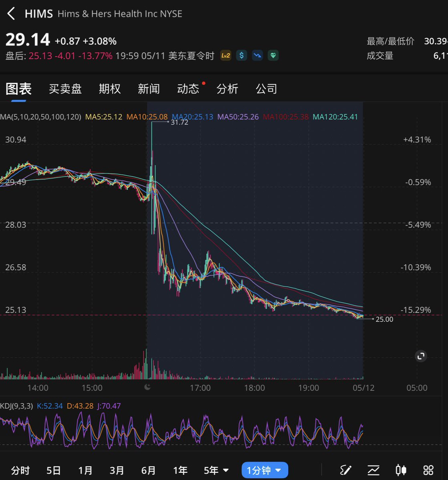Select the 1年 timeframe
Image resolution: width=448 pixels, height=480 pixels.
(180, 470)
